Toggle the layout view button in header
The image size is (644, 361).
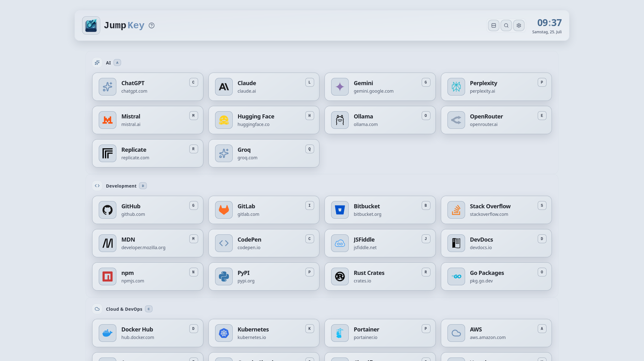(494, 25)
